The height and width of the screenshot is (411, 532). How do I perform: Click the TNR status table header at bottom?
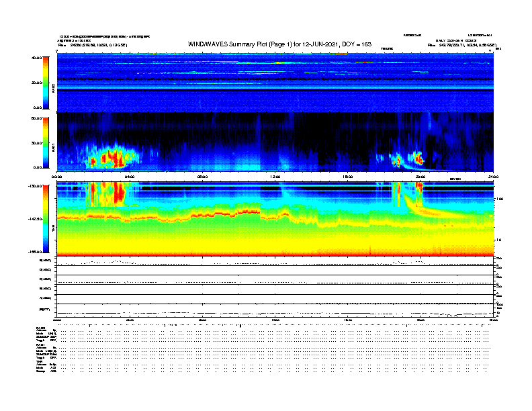pyautogui.click(x=39, y=362)
